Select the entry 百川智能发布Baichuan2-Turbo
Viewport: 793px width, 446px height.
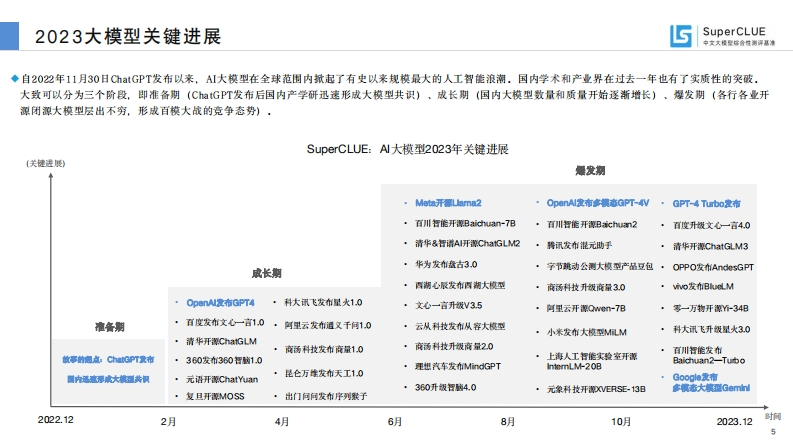(709, 355)
